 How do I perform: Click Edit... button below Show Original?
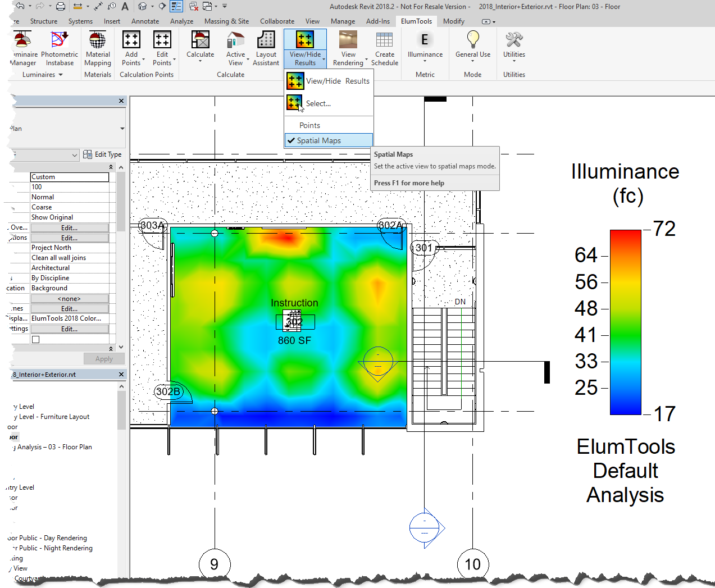point(70,228)
